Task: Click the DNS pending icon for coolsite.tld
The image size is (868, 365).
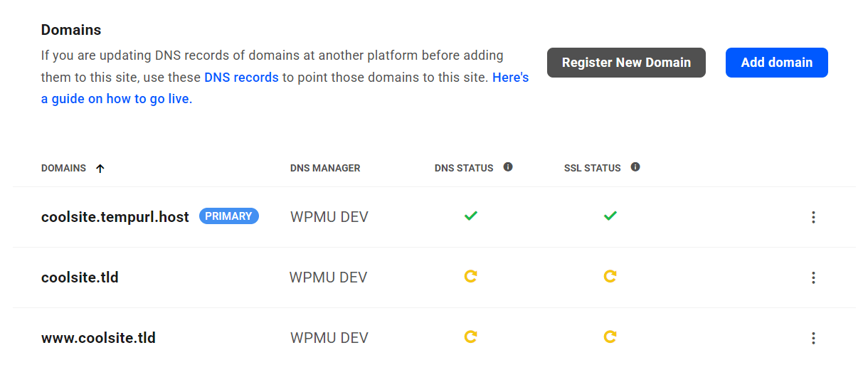Action: point(470,276)
